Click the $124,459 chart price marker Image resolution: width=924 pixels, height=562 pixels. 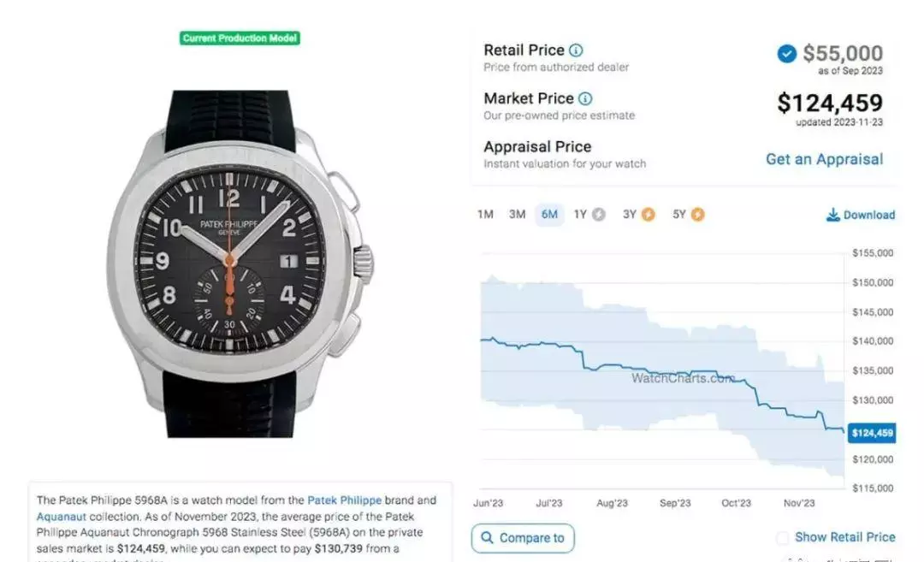872,433
